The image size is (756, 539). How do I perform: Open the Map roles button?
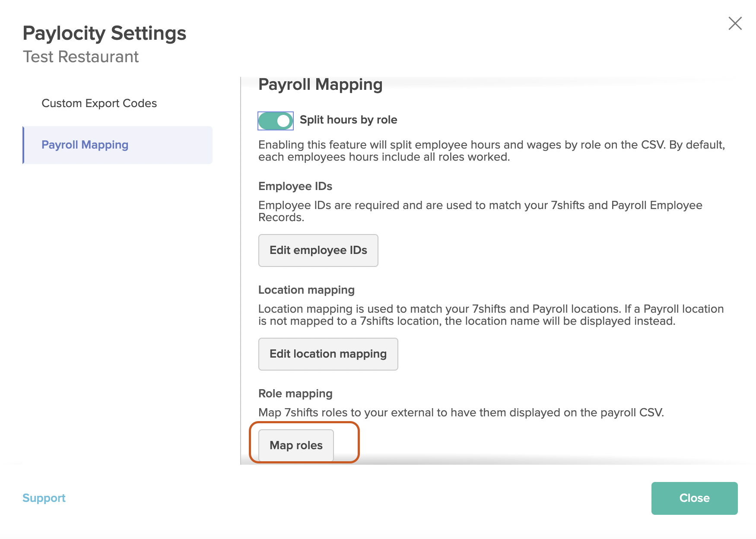296,445
